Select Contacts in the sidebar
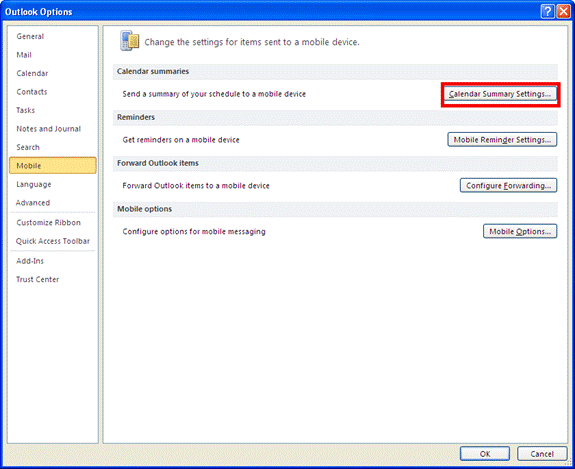Image resolution: width=575 pixels, height=469 pixels. click(32, 92)
